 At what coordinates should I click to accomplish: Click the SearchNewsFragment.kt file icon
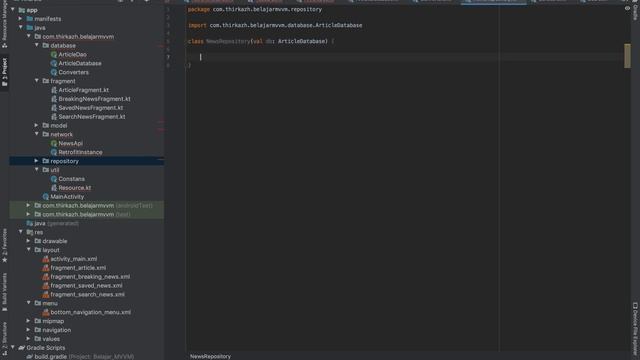[54, 117]
